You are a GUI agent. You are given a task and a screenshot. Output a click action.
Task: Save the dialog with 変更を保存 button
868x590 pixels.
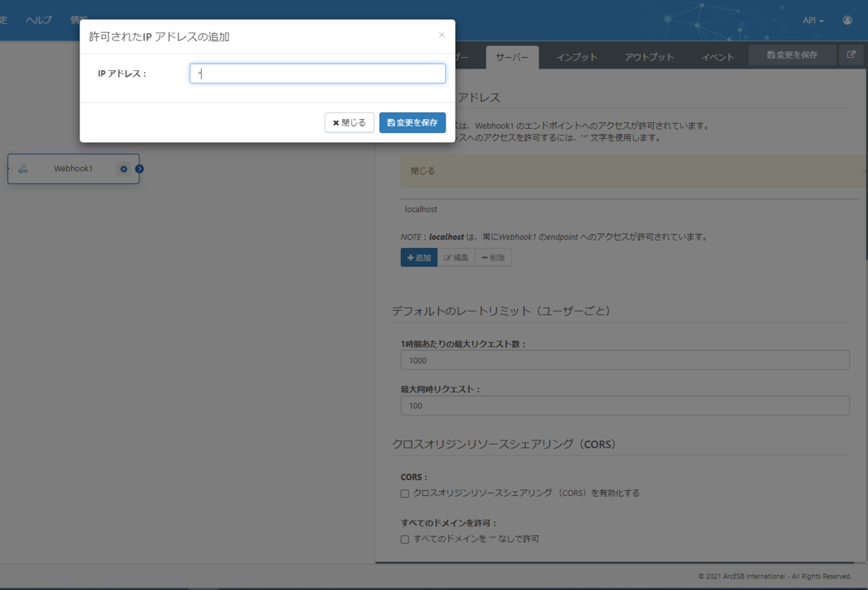(412, 122)
